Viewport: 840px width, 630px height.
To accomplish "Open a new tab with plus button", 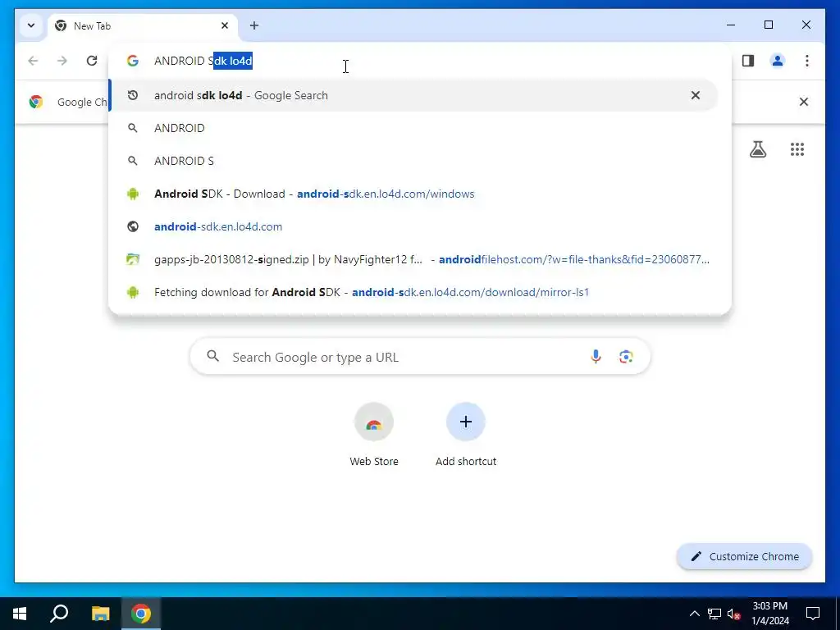I will click(254, 25).
